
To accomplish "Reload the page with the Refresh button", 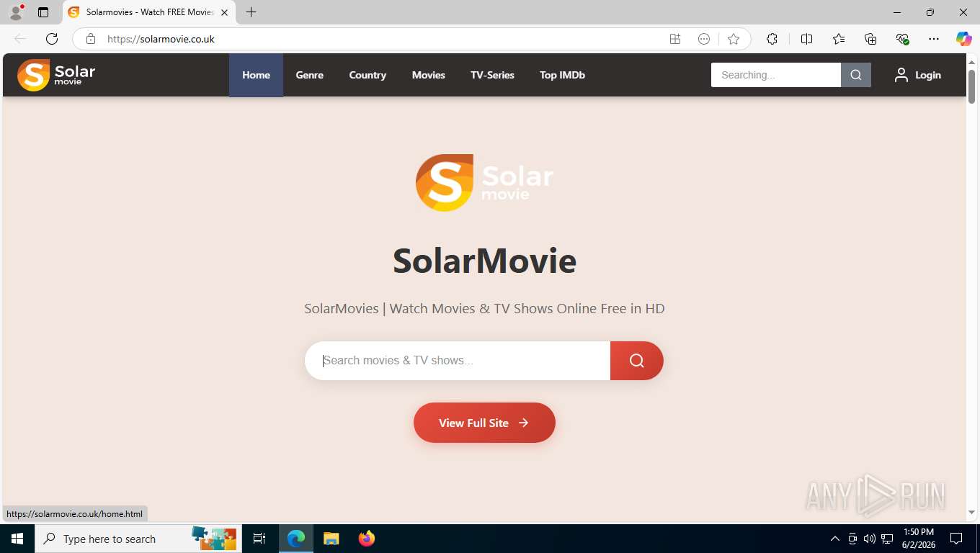I will 52,39.
